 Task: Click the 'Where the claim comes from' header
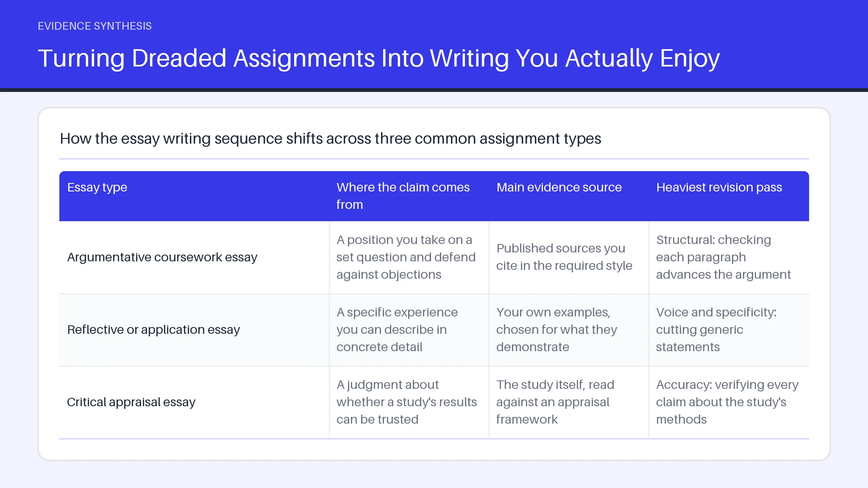(x=409, y=196)
